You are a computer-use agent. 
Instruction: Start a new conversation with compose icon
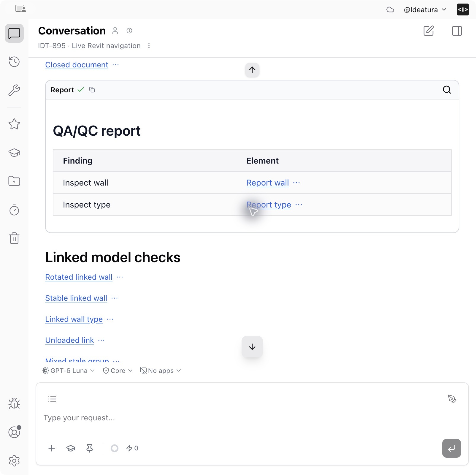(429, 31)
